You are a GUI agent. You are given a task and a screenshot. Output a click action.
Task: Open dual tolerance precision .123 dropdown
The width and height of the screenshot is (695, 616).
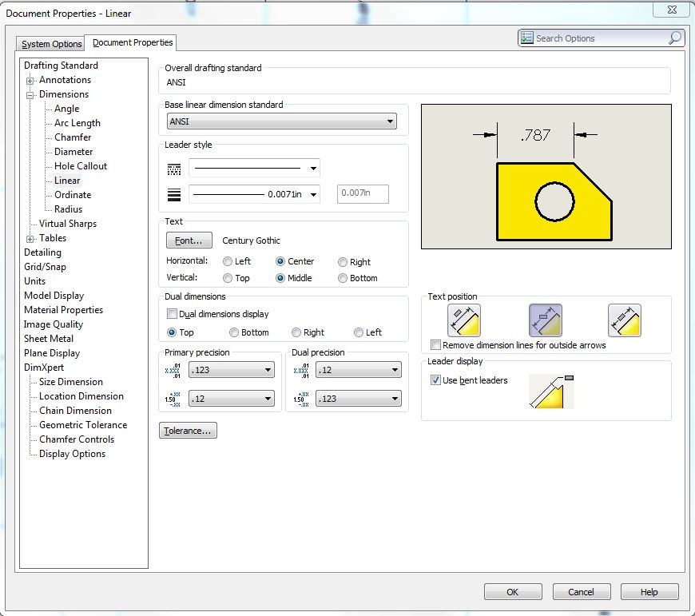pos(359,399)
